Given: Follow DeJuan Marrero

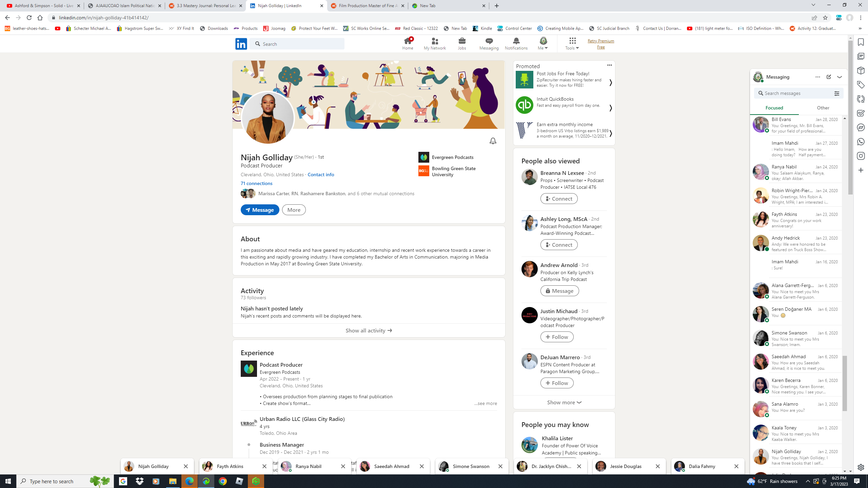Looking at the screenshot, I should 557,383.
